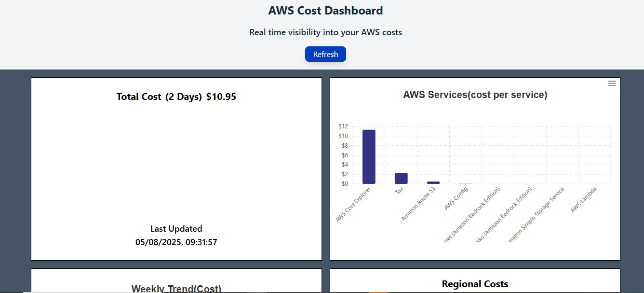
Task: Click the Total Cost (2 Days) heading
Action: coord(159,97)
